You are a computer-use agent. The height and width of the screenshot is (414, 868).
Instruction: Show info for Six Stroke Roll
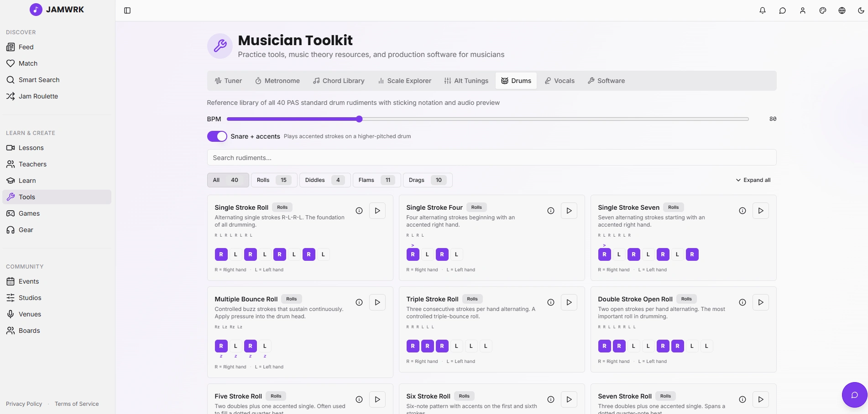tap(551, 399)
